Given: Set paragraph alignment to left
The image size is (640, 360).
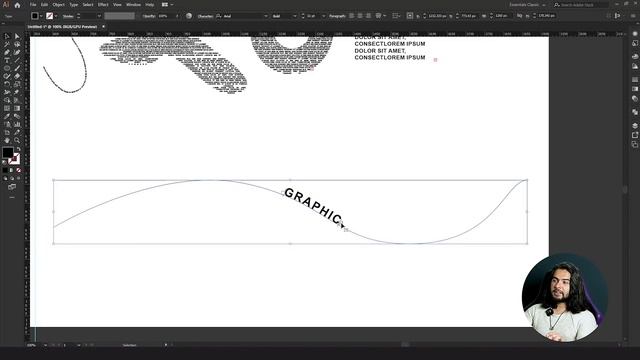Looking at the screenshot, I should tap(351, 16).
